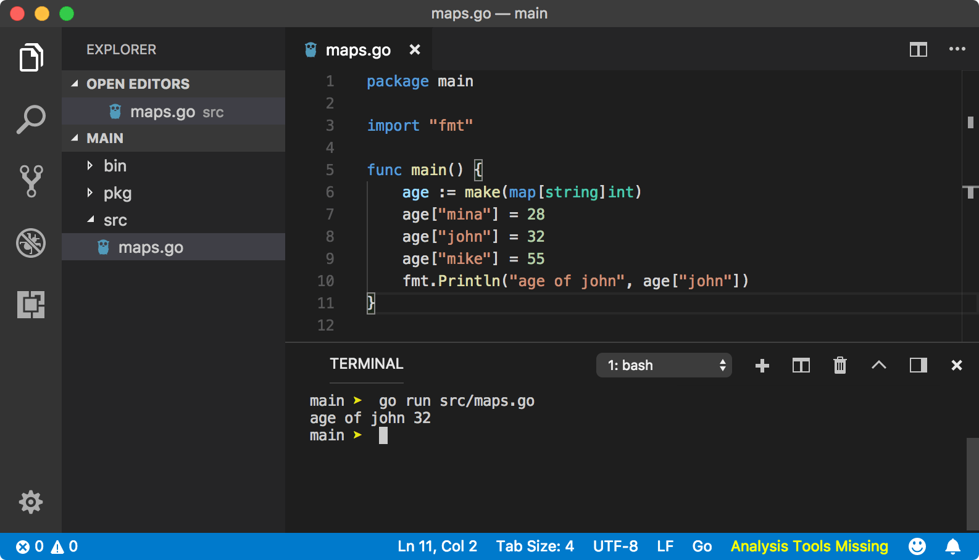
Task: Click 'make' on line 6
Action: click(482, 192)
